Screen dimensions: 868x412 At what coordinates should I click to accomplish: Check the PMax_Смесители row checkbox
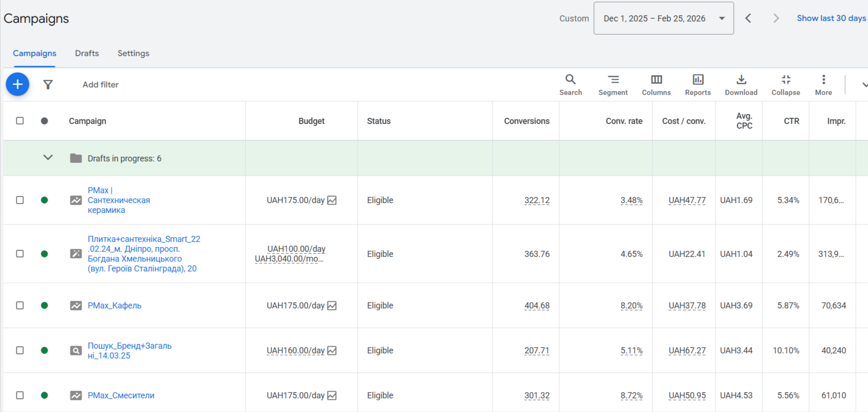[20, 395]
